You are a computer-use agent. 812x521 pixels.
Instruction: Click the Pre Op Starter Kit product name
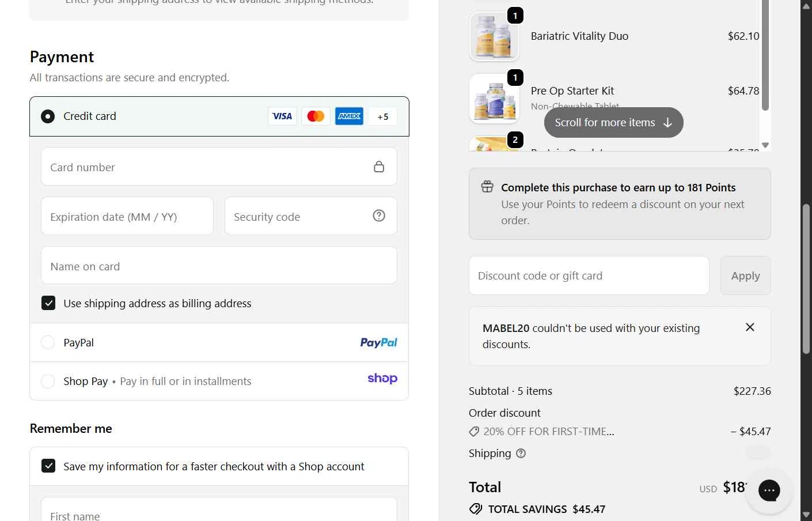tap(572, 90)
